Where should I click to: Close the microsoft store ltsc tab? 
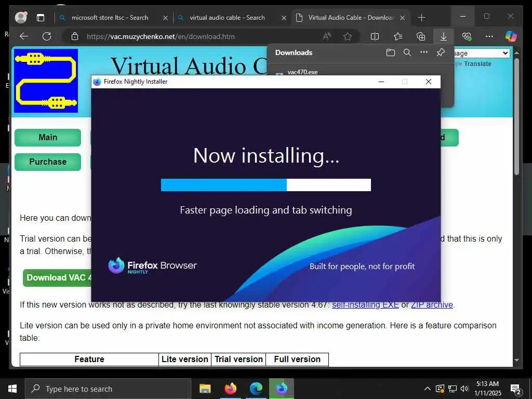tap(165, 18)
